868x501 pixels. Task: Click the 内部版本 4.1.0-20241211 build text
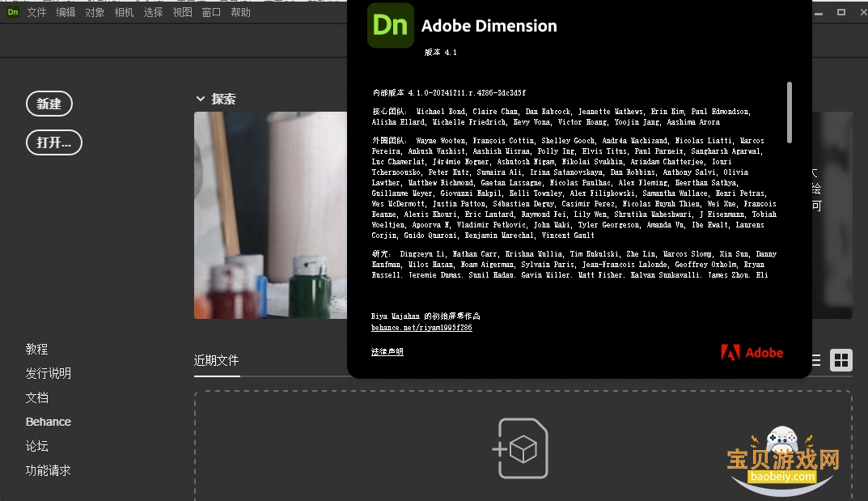click(449, 93)
